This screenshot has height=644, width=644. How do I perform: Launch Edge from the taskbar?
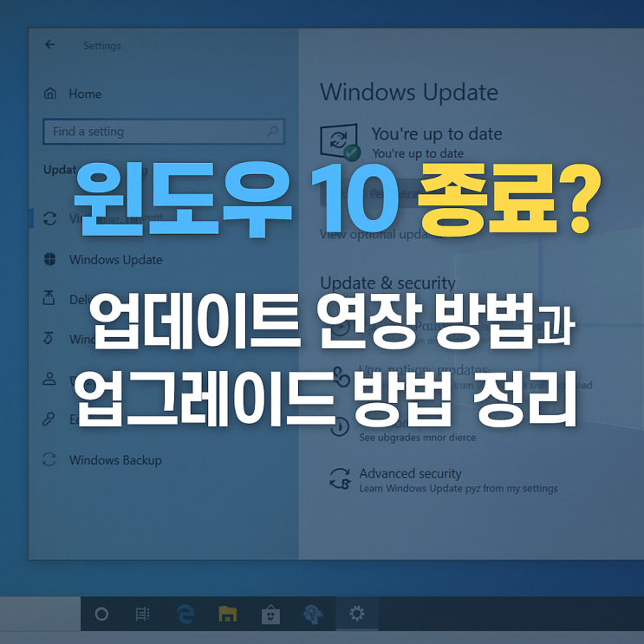click(185, 614)
